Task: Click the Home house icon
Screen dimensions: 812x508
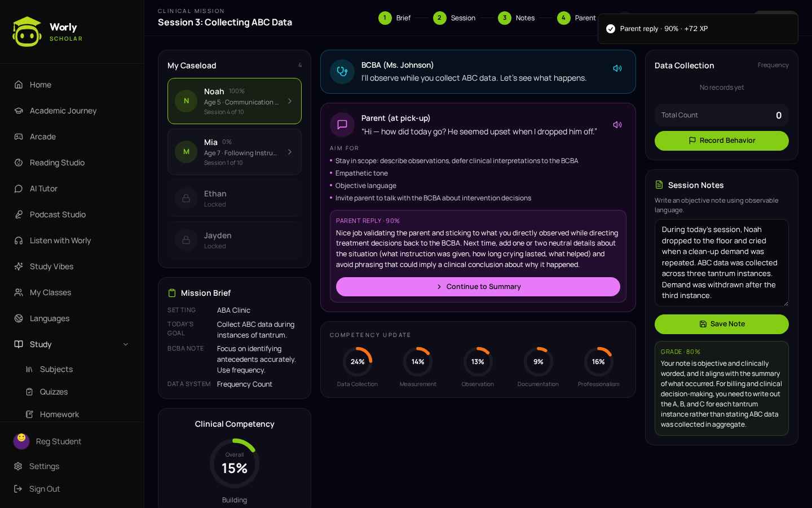Action: pos(19,85)
